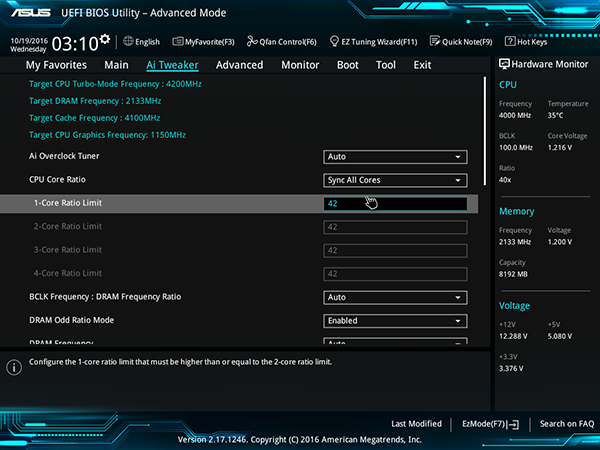600x450 pixels.
Task: Click the 4-Core Ratio Limit field
Action: 395,274
